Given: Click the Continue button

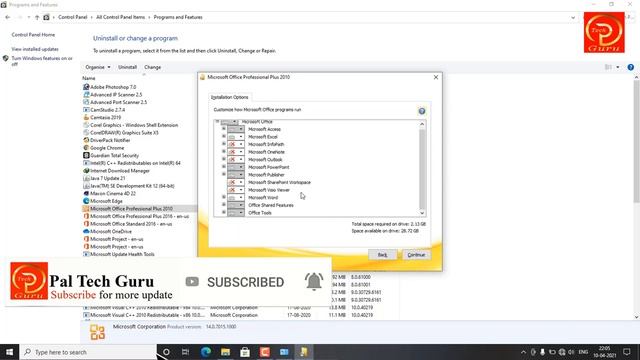Looking at the screenshot, I should (x=416, y=255).
